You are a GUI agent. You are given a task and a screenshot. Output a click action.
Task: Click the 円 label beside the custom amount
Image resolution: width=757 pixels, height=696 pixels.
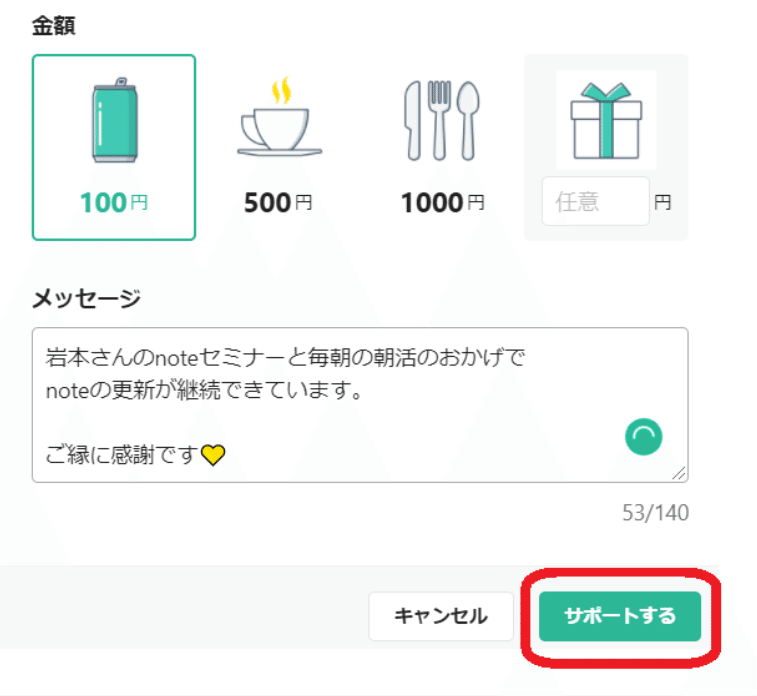click(x=663, y=202)
